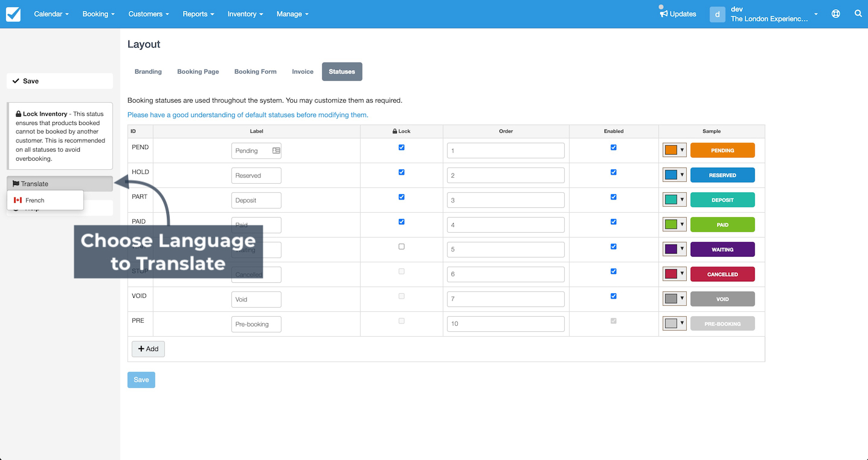Click the checkmark logo icon in header
868x460 pixels.
click(13, 14)
